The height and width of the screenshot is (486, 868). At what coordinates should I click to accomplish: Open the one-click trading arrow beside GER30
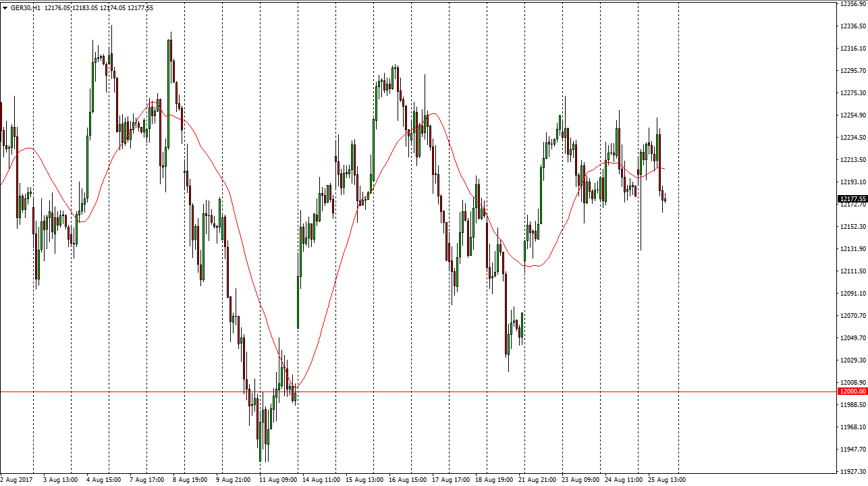pos(5,8)
